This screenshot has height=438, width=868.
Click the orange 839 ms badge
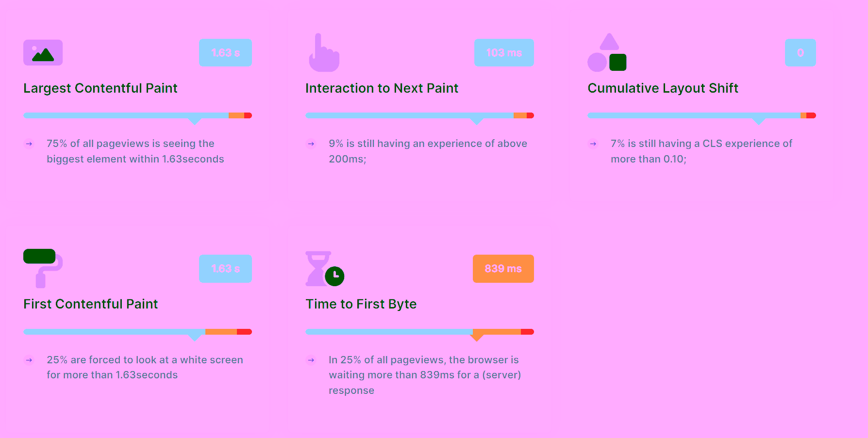503,269
